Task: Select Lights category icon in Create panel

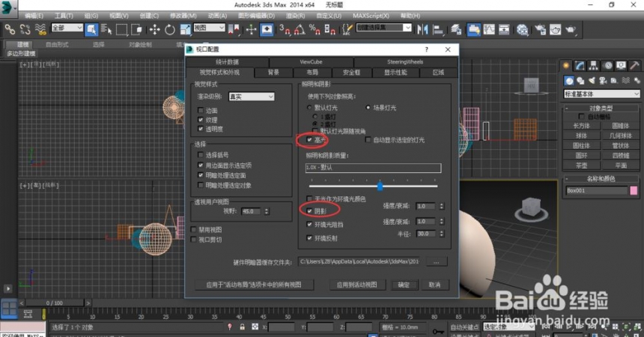Action: 592,81
